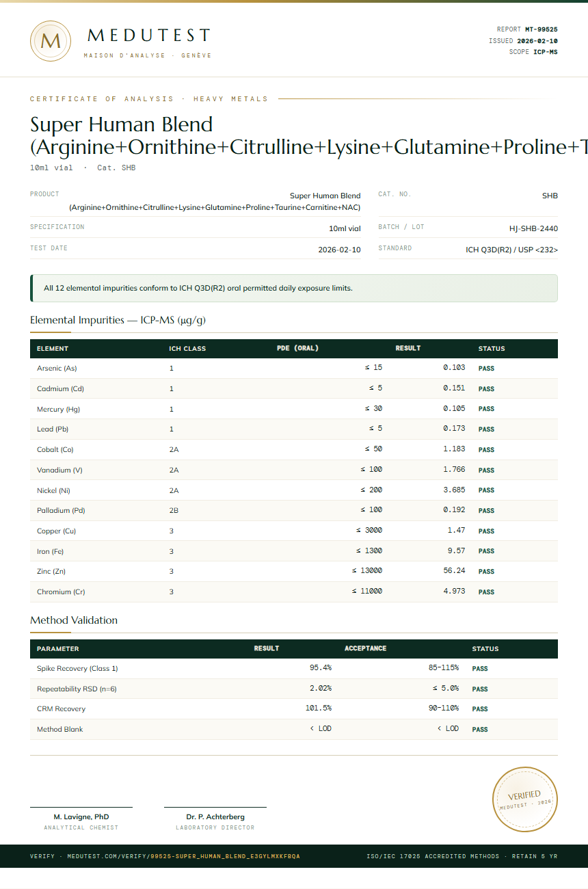
Task: Click the Zinc result 56.24
Action: [454, 571]
